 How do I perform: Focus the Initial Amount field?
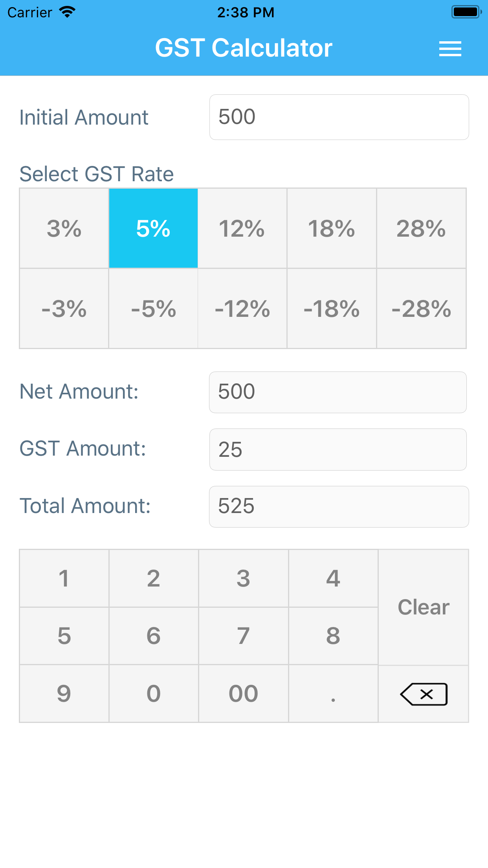[x=339, y=117]
